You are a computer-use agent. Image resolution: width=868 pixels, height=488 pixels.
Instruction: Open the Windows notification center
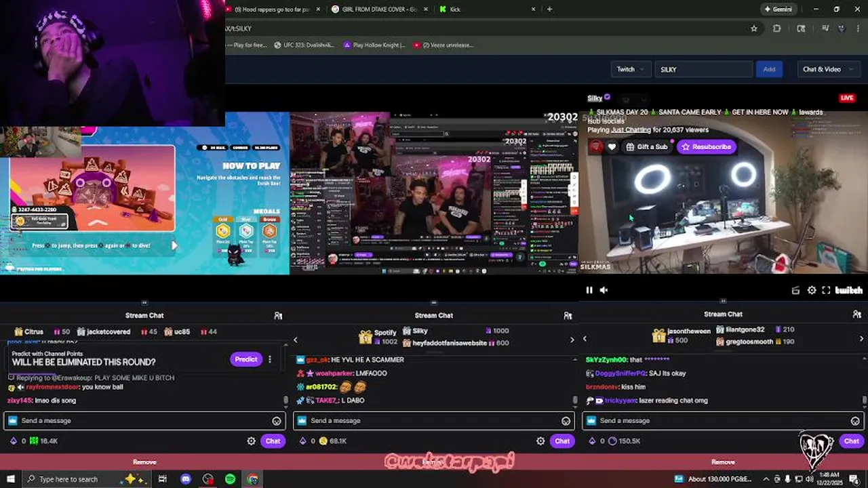[854, 479]
